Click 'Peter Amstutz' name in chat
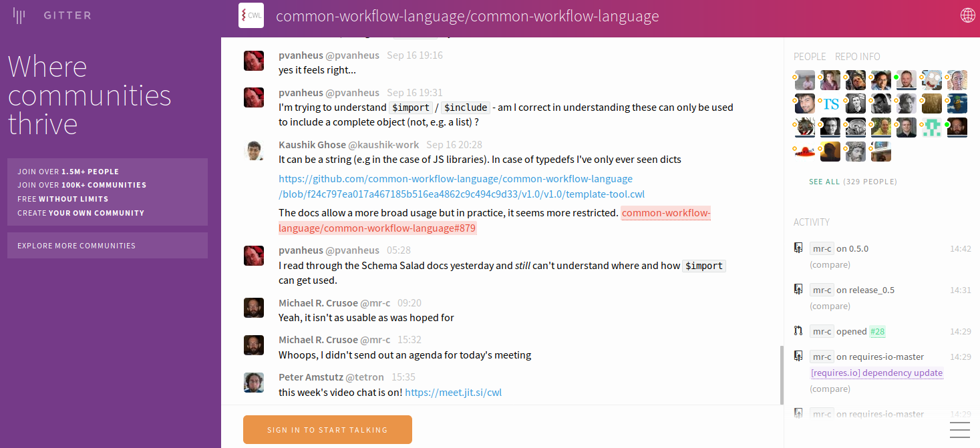Image resolution: width=980 pixels, height=448 pixels. pos(311,377)
